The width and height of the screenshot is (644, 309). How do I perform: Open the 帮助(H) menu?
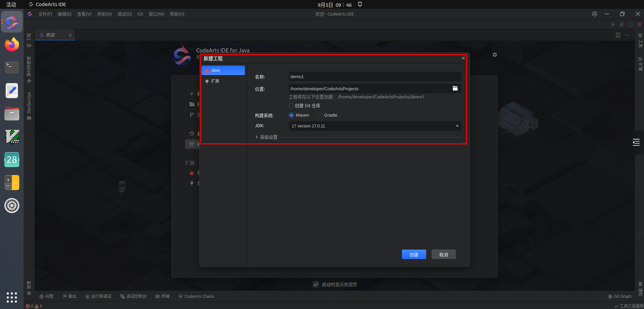(x=177, y=14)
